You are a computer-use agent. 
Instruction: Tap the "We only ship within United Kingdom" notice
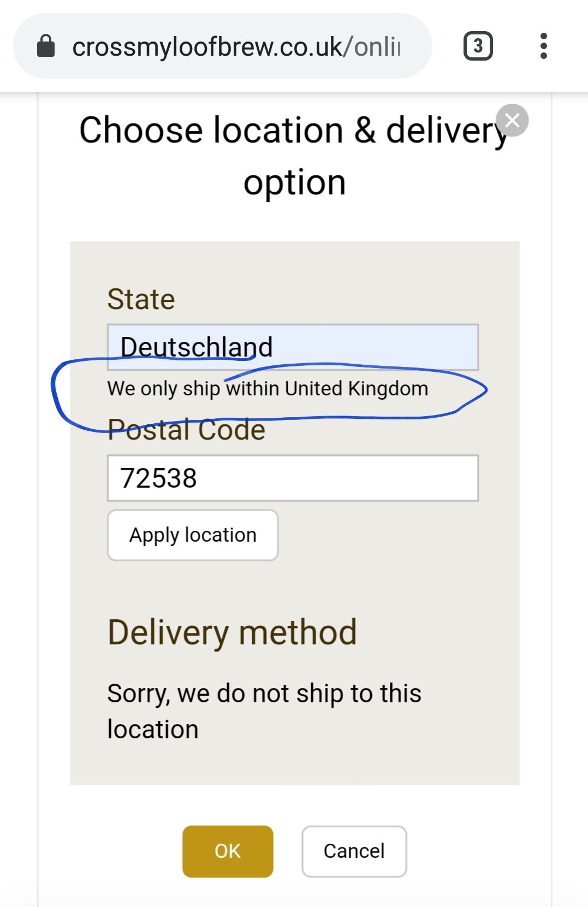[x=268, y=389]
